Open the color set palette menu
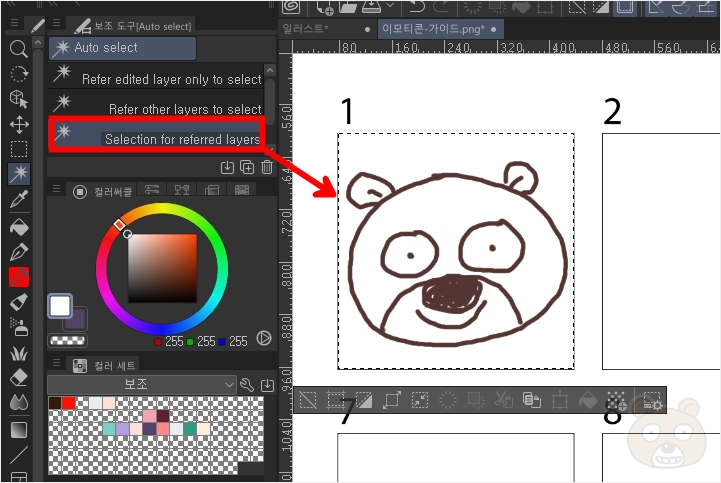 coord(57,362)
